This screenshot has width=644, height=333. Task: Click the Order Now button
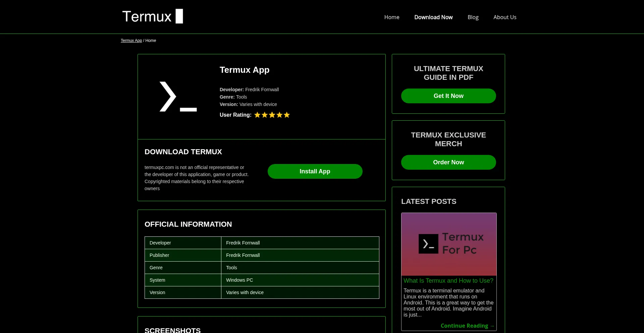pyautogui.click(x=448, y=162)
